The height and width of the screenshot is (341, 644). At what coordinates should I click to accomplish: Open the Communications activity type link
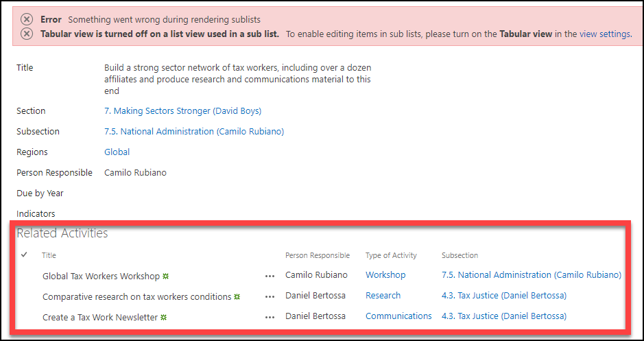pyautogui.click(x=398, y=316)
